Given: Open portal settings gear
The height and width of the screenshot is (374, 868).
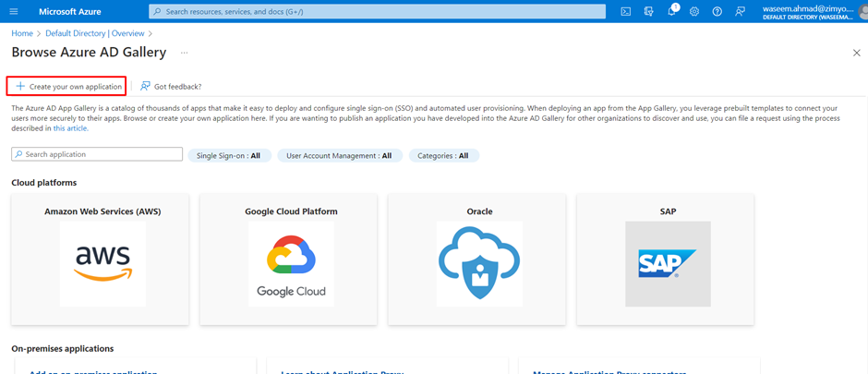Looking at the screenshot, I should [x=694, y=12].
